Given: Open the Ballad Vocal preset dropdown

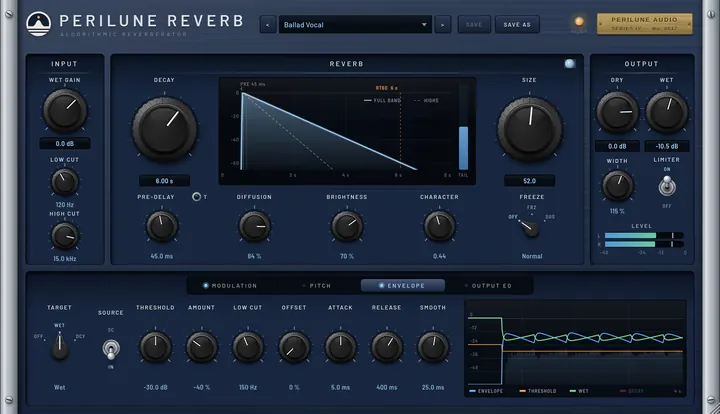Looking at the screenshot, I should [355, 25].
